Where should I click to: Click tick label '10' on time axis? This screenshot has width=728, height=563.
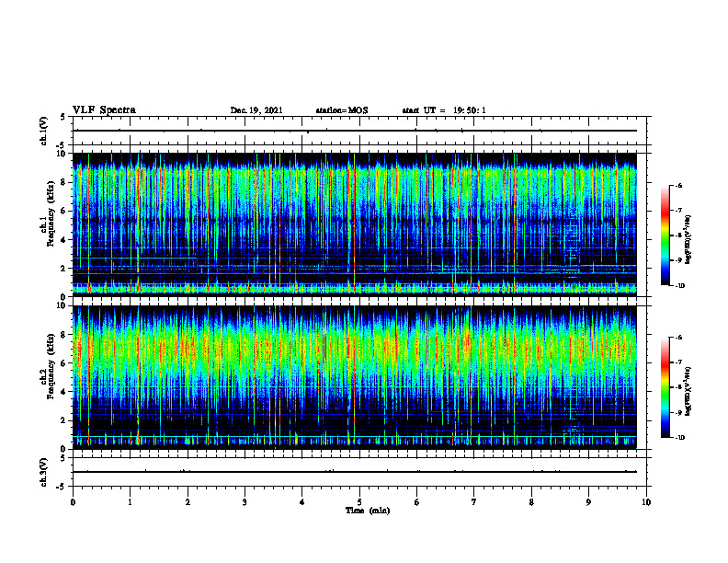point(646,502)
